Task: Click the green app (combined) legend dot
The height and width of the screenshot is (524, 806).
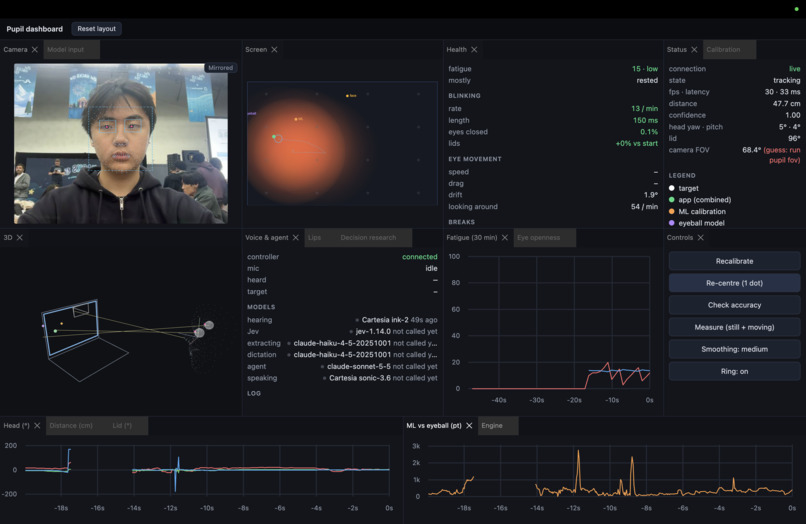Action: pos(671,200)
